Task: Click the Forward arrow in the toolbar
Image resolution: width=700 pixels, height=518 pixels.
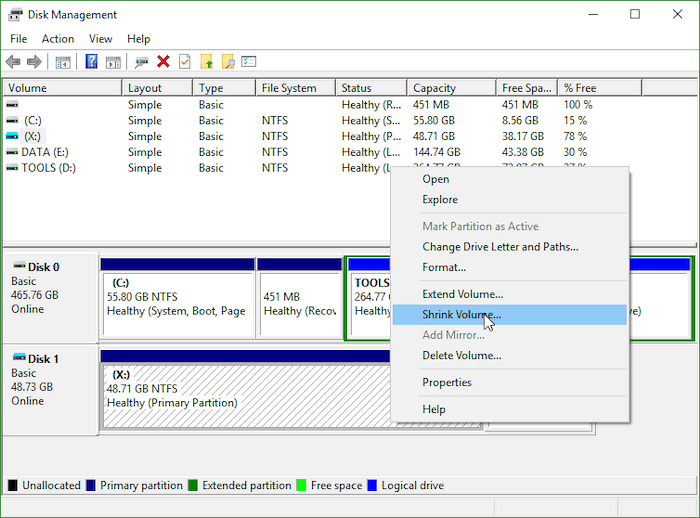Action: coord(34,62)
